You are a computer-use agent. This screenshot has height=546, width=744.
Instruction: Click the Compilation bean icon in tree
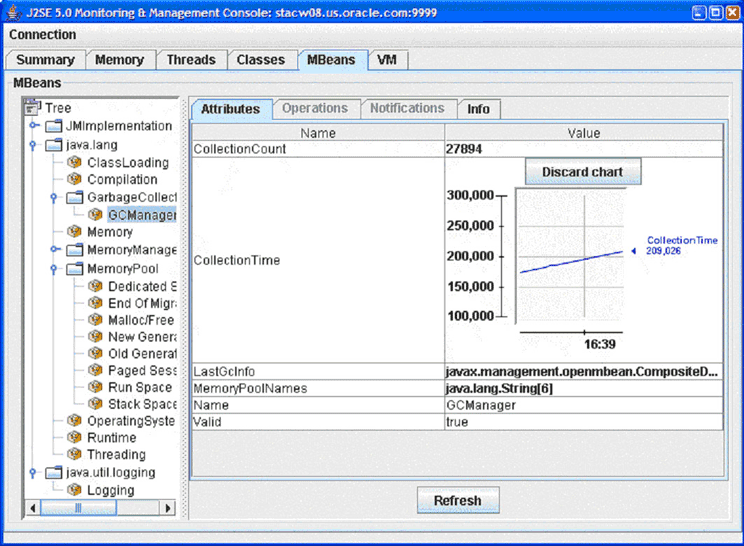pos(74,179)
